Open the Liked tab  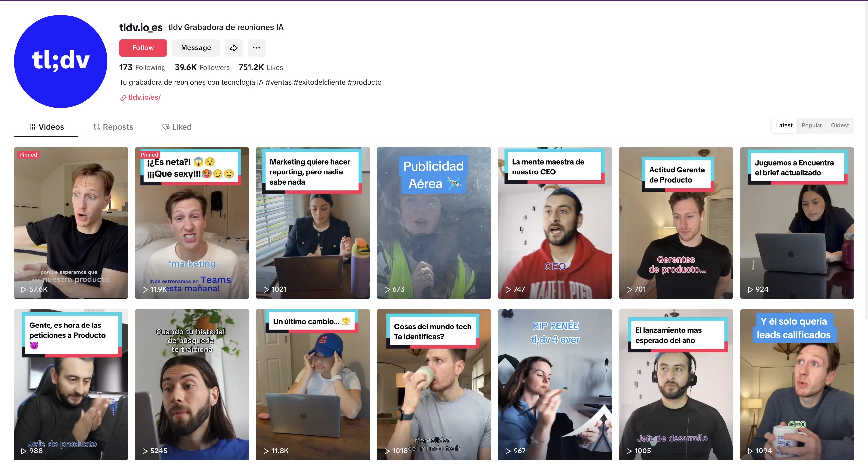point(182,127)
